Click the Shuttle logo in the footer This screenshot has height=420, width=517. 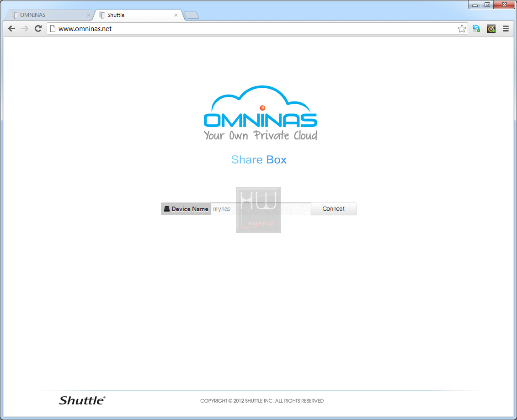82,400
